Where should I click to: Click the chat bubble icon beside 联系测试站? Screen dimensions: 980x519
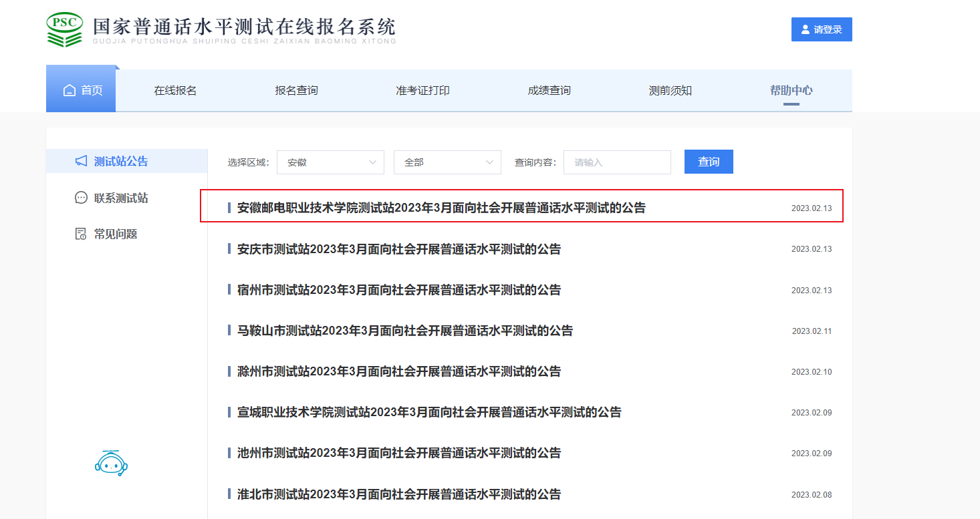pyautogui.click(x=81, y=198)
